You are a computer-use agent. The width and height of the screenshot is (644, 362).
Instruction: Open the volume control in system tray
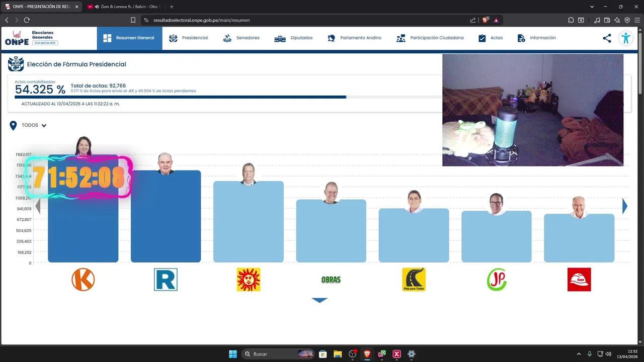point(609,354)
